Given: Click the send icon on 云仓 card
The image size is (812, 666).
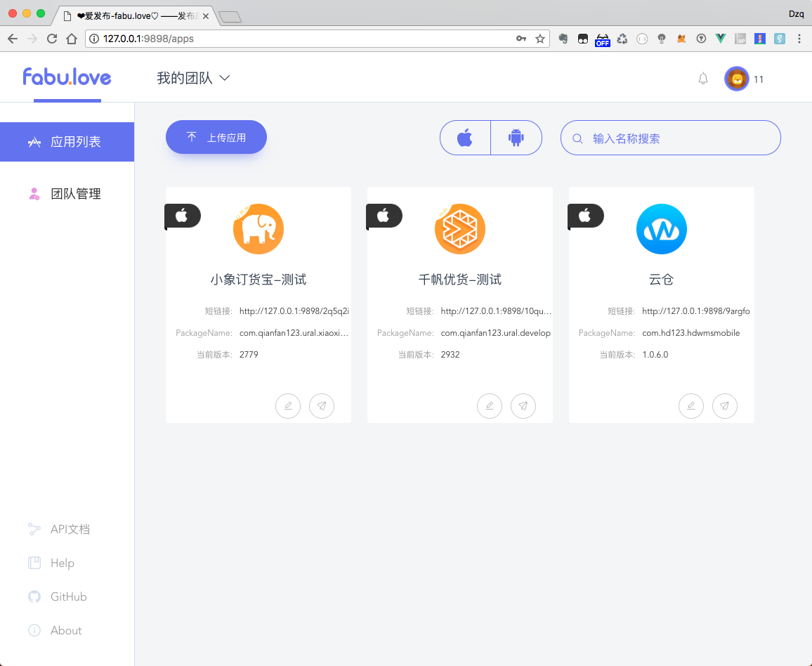Looking at the screenshot, I should tap(724, 405).
